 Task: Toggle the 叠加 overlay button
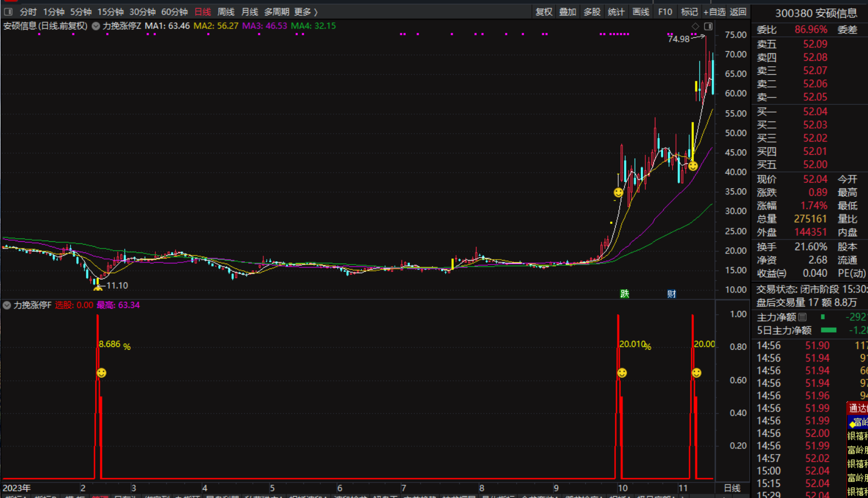click(567, 12)
